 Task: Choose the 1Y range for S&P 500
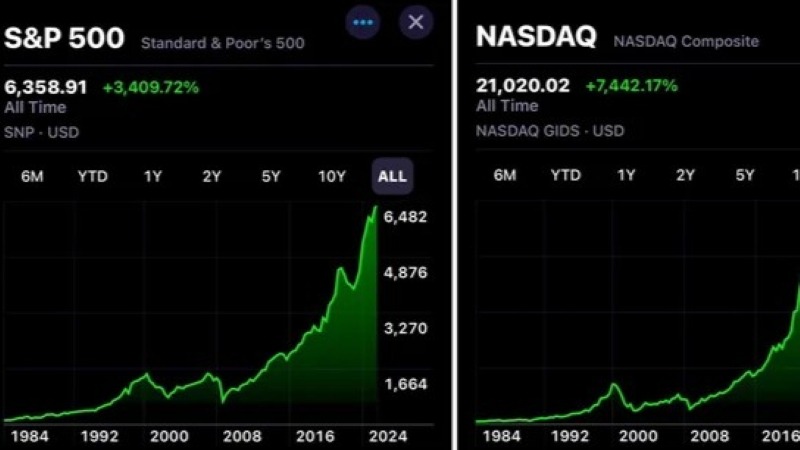coord(153,177)
